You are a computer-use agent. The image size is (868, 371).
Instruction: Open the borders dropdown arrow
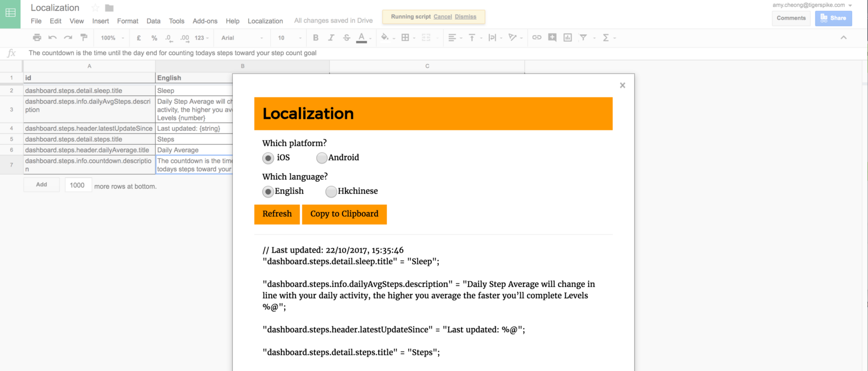pyautogui.click(x=414, y=38)
